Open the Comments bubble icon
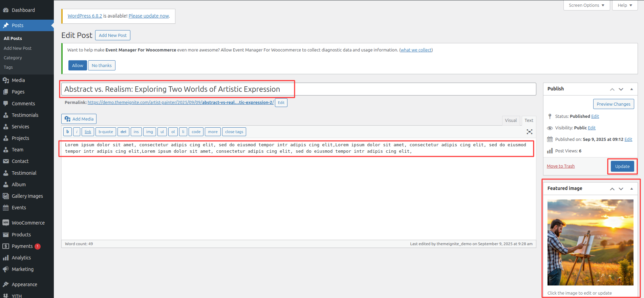 point(6,104)
